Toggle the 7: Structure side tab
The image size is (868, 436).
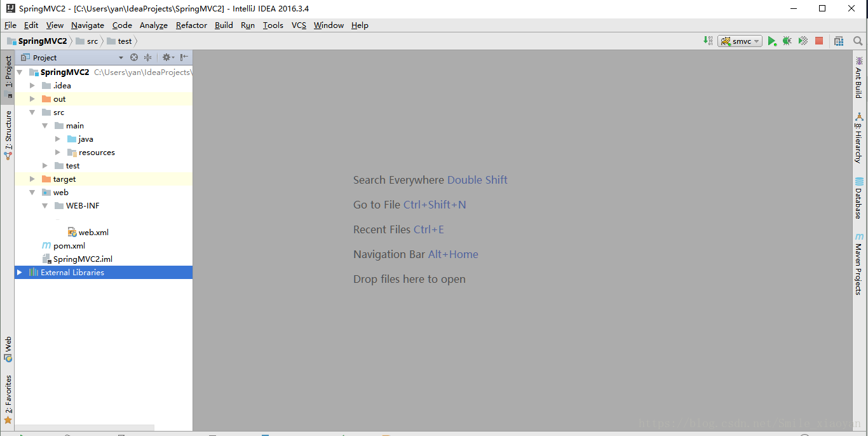[x=8, y=135]
